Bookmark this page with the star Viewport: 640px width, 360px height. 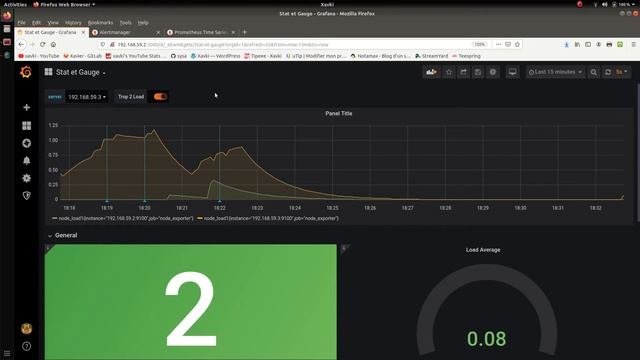(517, 44)
